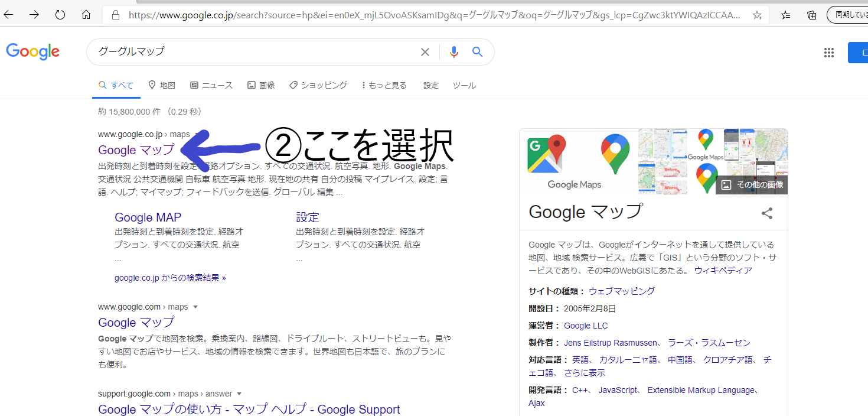Expand dropdown arrow next to support.google.com result
This screenshot has height=416, width=868.
click(239, 394)
